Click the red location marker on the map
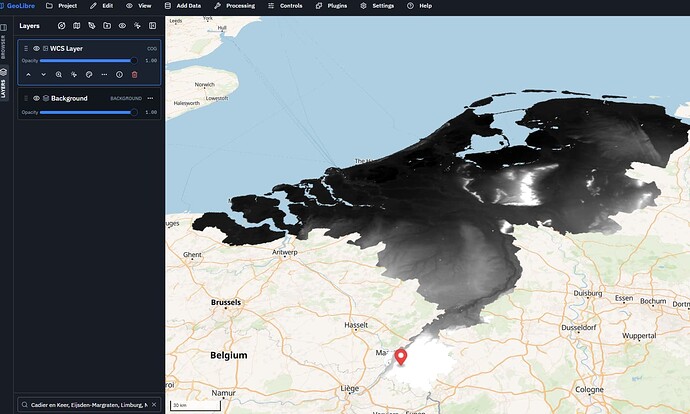 (x=400, y=357)
